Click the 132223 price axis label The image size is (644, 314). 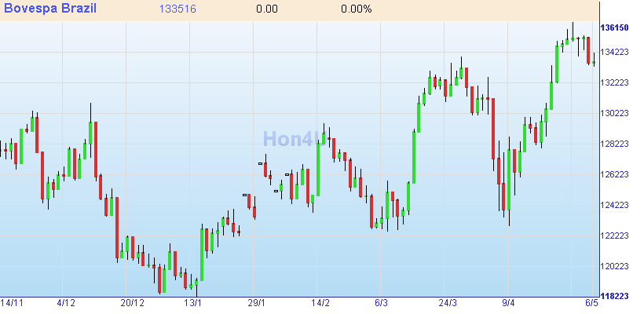pyautogui.click(x=614, y=82)
